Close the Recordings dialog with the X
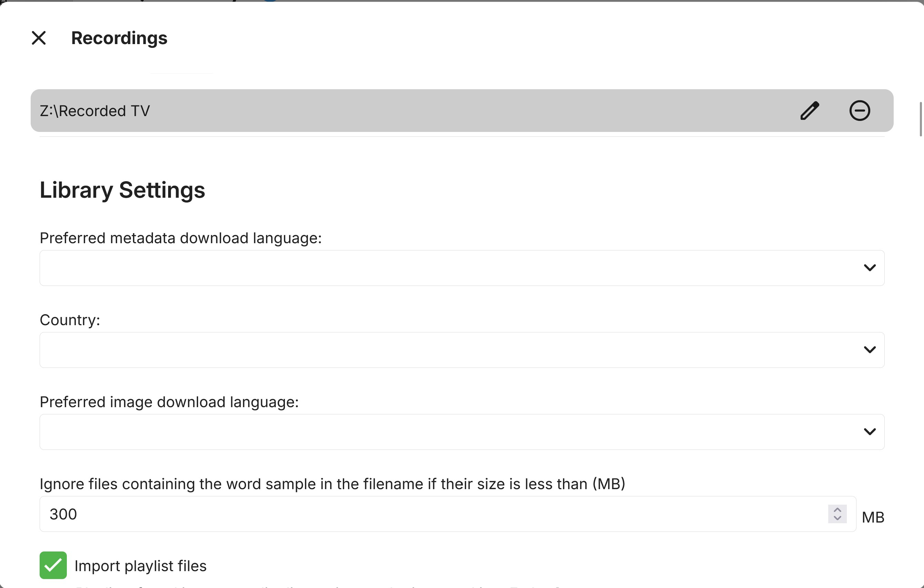Viewport: 924px width, 588px height. pyautogui.click(x=39, y=38)
